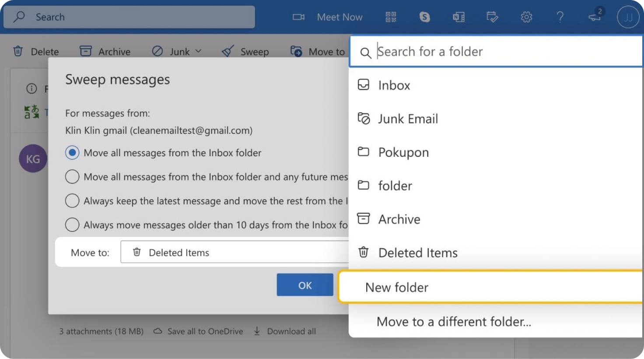Click the green translate message icon
The image size is (644, 359).
point(30,112)
